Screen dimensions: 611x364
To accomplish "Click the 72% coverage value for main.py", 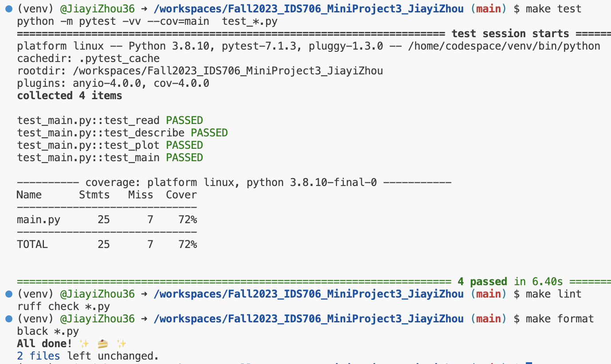I will 188,219.
